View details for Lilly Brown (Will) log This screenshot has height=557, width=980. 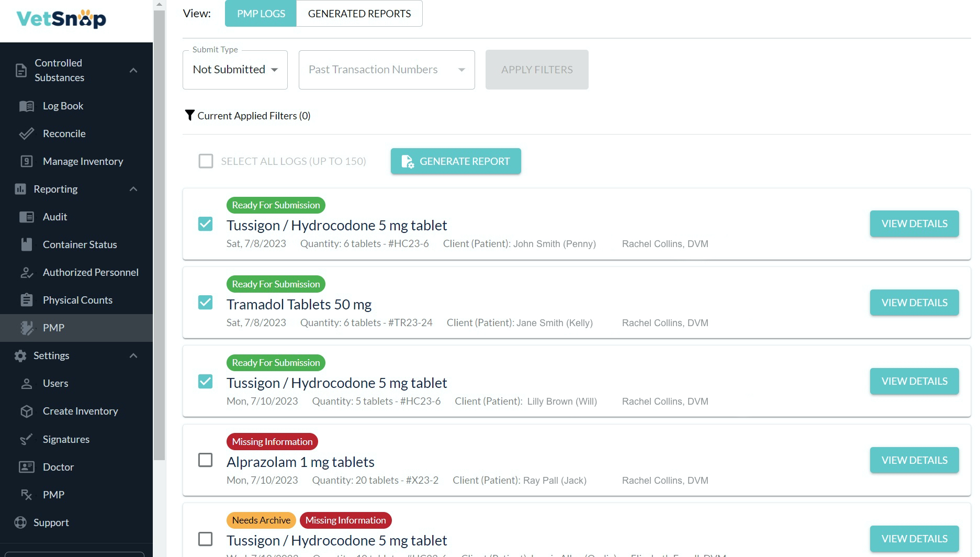pyautogui.click(x=914, y=382)
